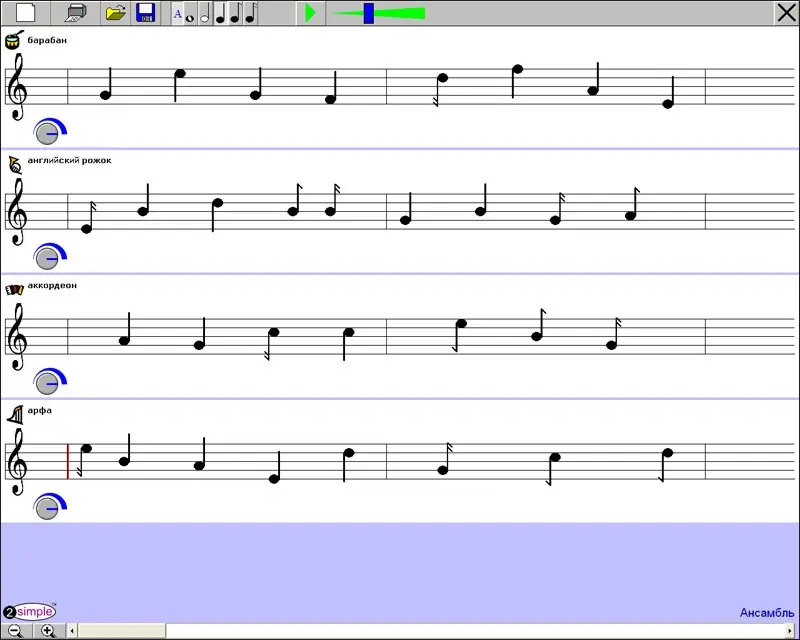Print the score with printer icon
Image resolution: width=800 pixels, height=640 pixels.
[x=76, y=13]
